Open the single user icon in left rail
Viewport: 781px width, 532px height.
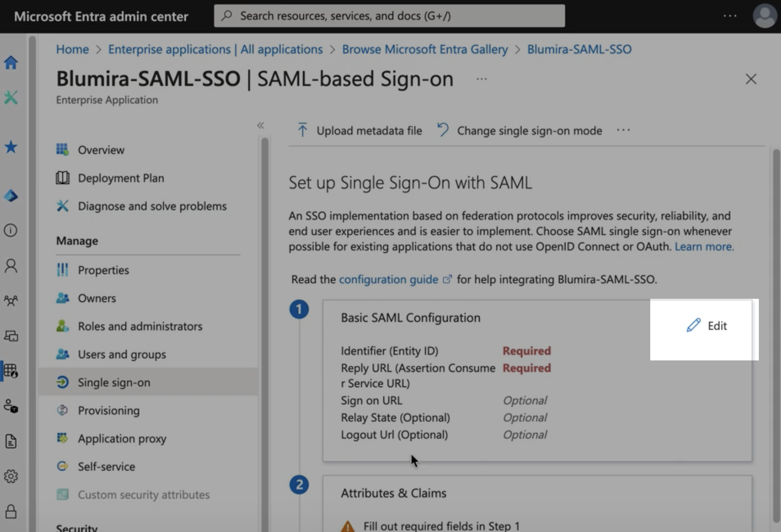(x=11, y=266)
